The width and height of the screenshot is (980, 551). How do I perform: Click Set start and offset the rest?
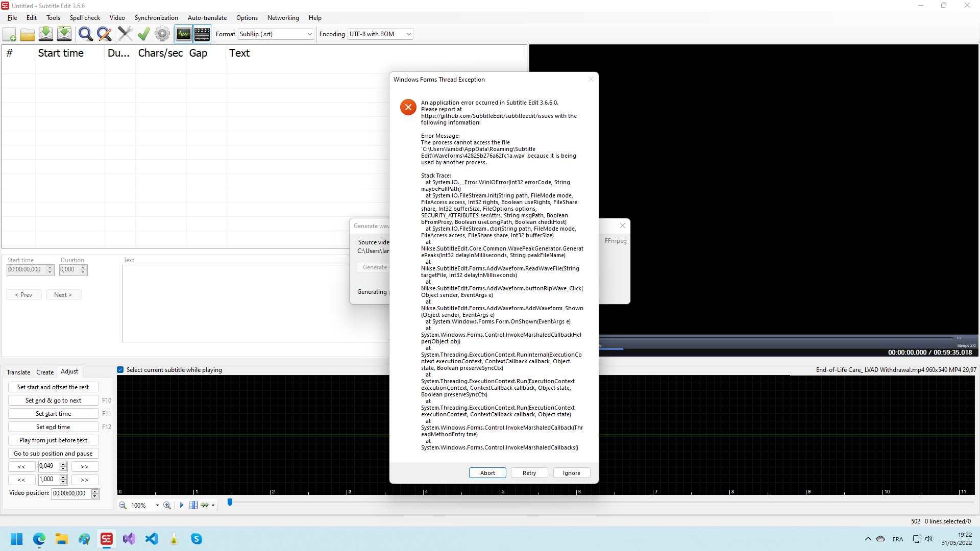point(53,387)
